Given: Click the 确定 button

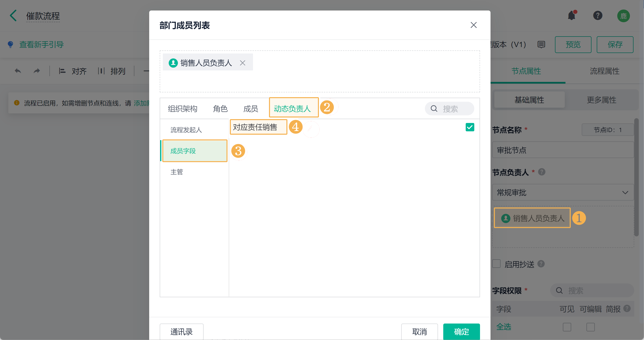Looking at the screenshot, I should [x=461, y=331].
